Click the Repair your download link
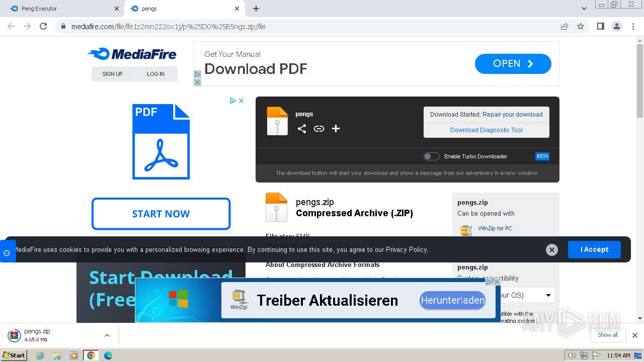This screenshot has width=644, height=362. coord(513,115)
